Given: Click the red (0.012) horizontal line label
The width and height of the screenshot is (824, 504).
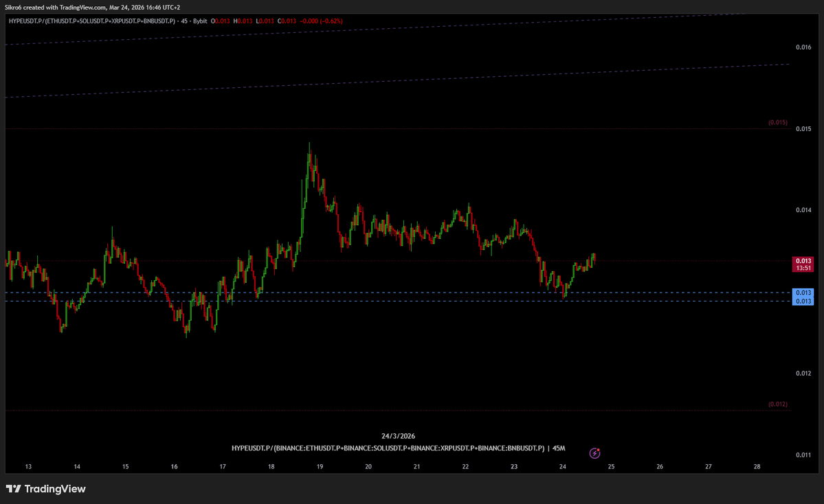Looking at the screenshot, I should point(778,404).
